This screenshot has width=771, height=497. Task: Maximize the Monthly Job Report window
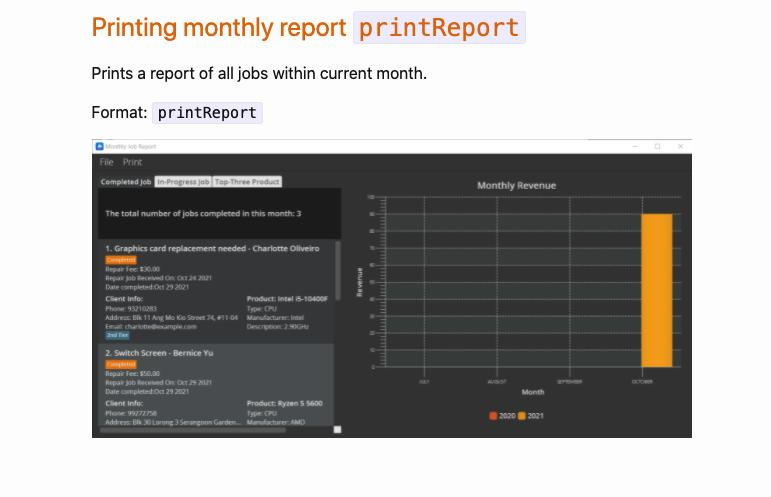(x=657, y=146)
